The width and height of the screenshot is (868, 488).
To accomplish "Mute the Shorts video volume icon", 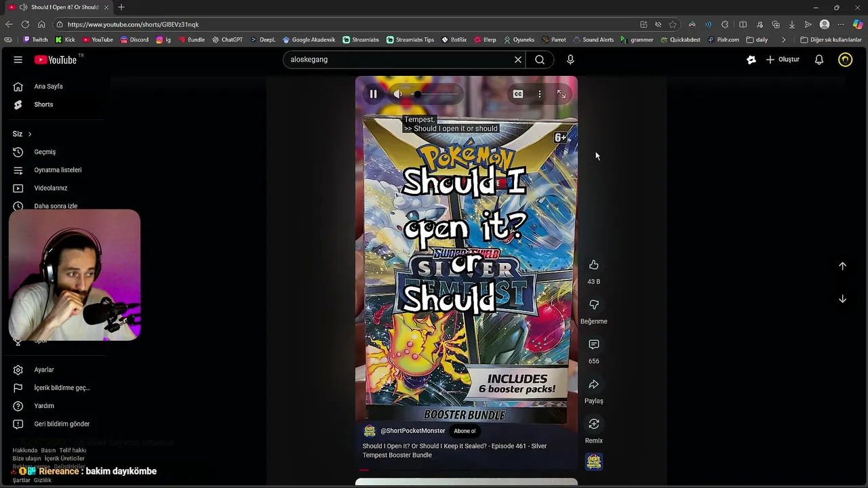I will click(x=398, y=94).
